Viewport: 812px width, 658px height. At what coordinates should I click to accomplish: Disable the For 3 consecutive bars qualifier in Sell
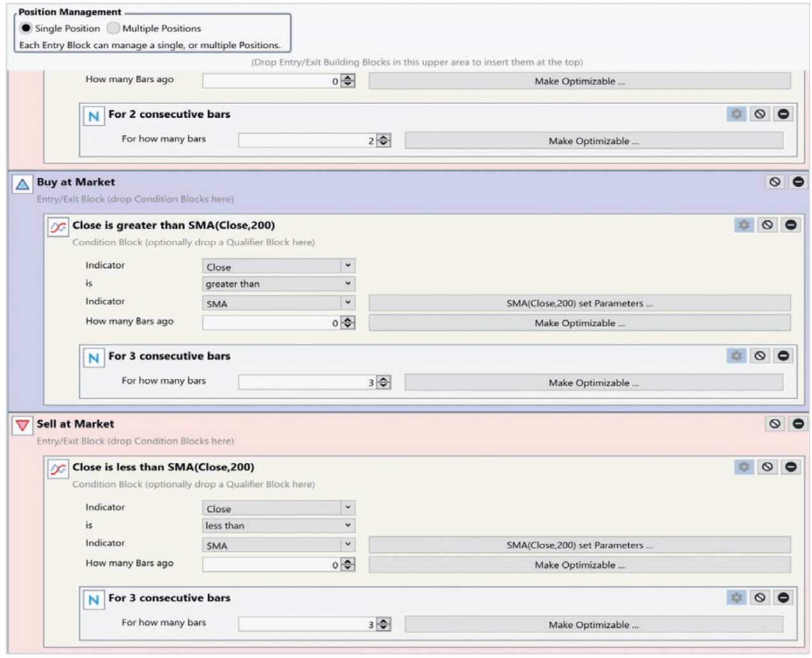(760, 598)
